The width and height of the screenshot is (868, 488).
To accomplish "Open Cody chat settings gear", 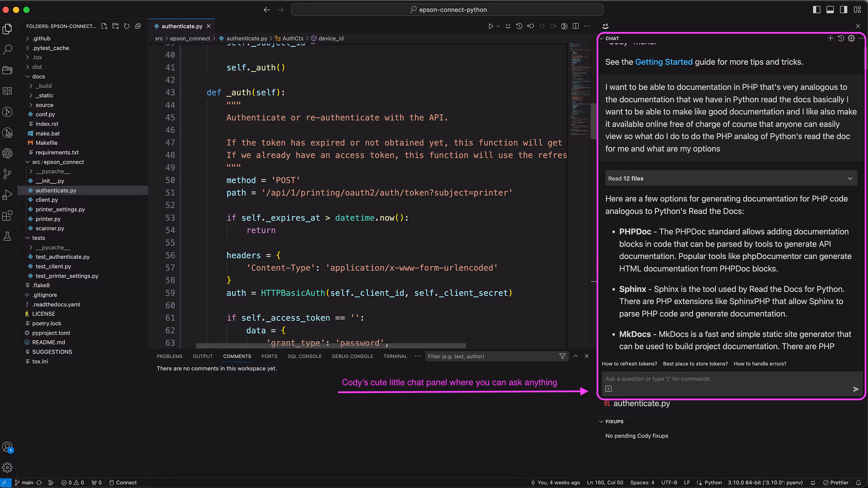I will tap(852, 38).
